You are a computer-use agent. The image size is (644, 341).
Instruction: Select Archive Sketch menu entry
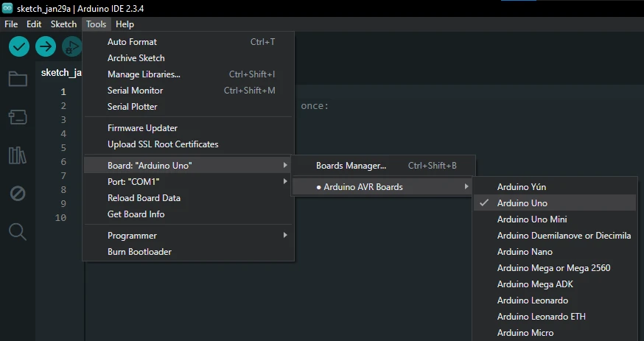point(189,58)
